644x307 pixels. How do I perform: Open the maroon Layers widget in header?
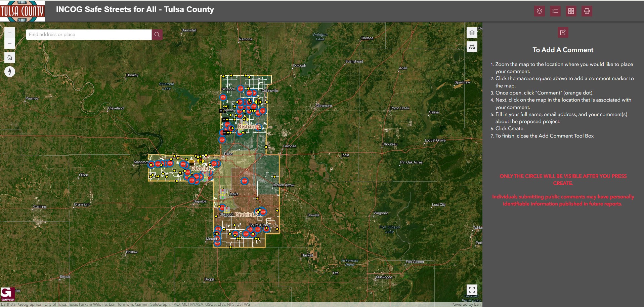coord(539,11)
